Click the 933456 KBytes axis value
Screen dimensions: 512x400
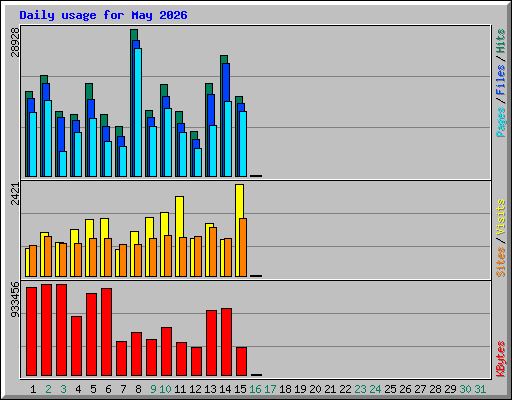pyautogui.click(x=15, y=300)
